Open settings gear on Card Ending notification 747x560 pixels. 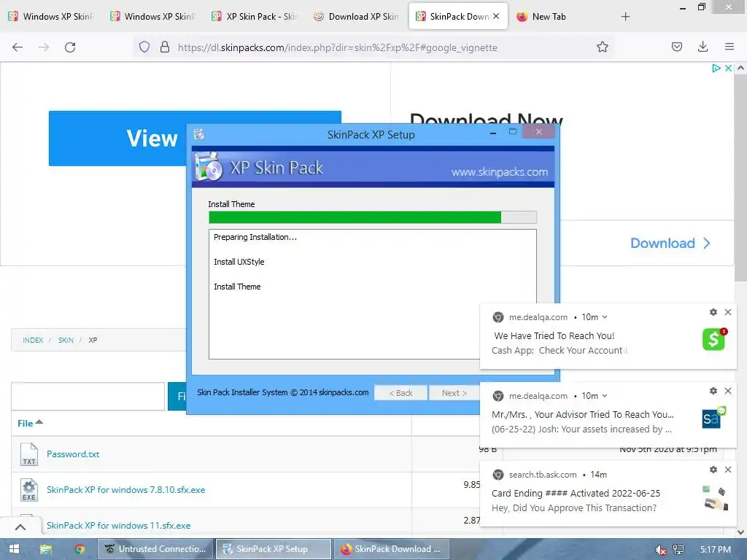[x=713, y=470]
